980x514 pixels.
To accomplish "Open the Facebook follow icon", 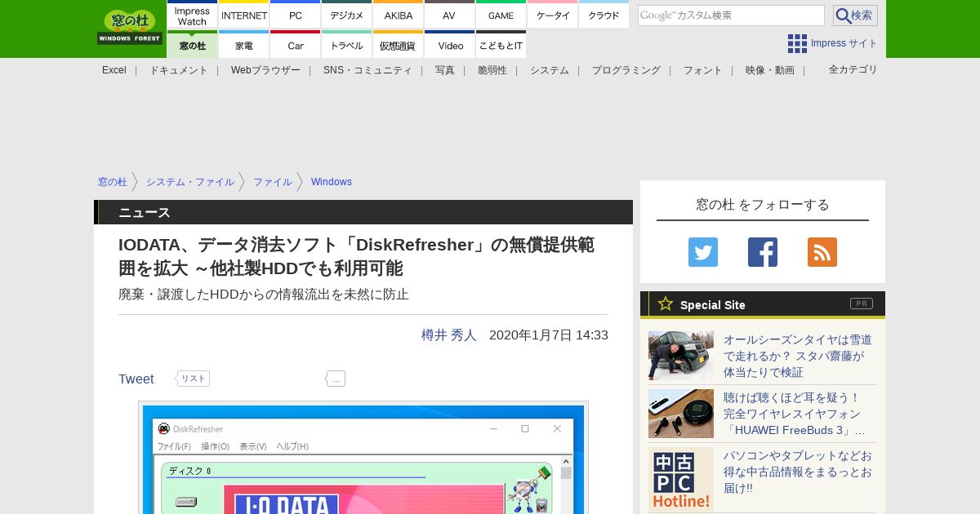I will [x=763, y=252].
